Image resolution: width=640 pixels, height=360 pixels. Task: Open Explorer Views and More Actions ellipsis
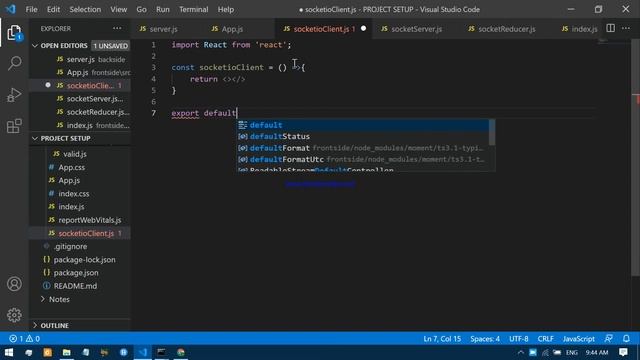[117, 28]
